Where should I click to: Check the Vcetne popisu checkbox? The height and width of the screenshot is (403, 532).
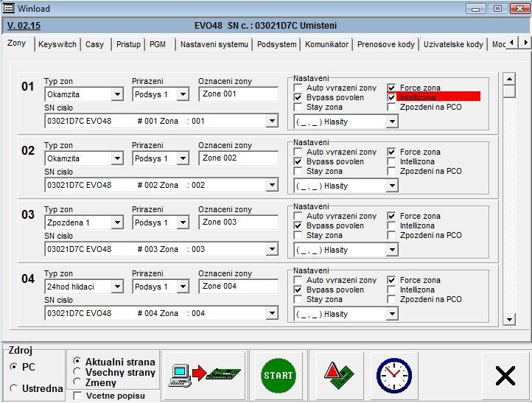[77, 396]
